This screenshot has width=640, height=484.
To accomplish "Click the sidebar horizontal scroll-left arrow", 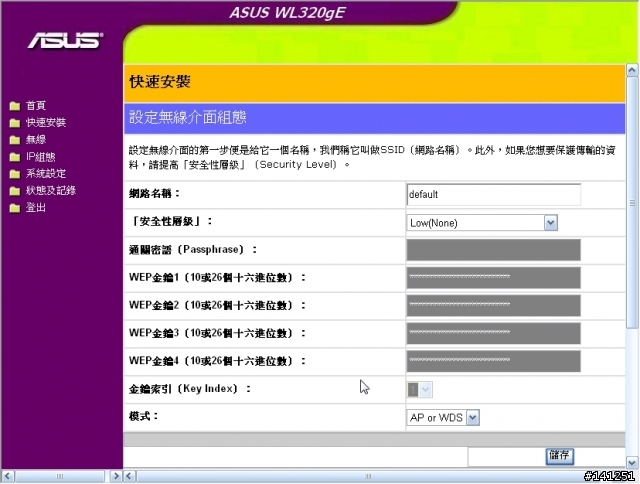I will coord(7,476).
